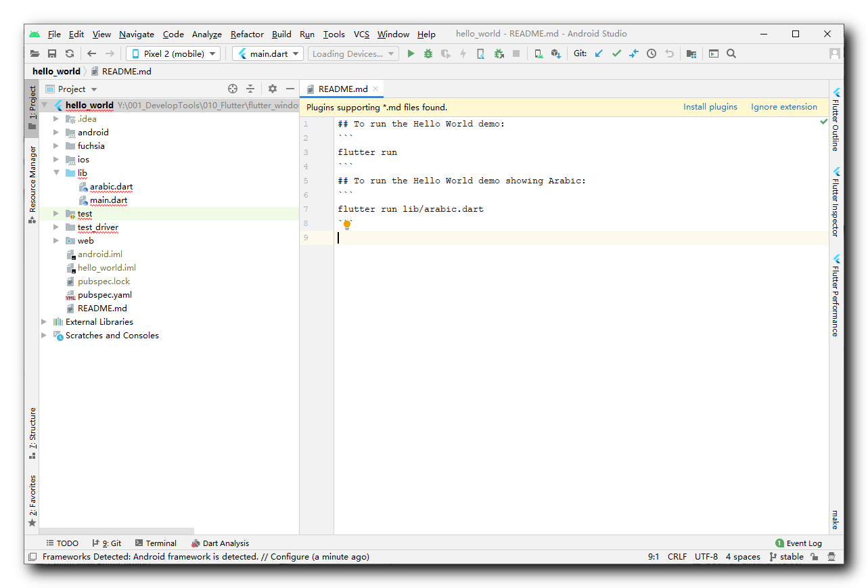
Task: Open the Loading Devices dropdown
Action: point(353,53)
